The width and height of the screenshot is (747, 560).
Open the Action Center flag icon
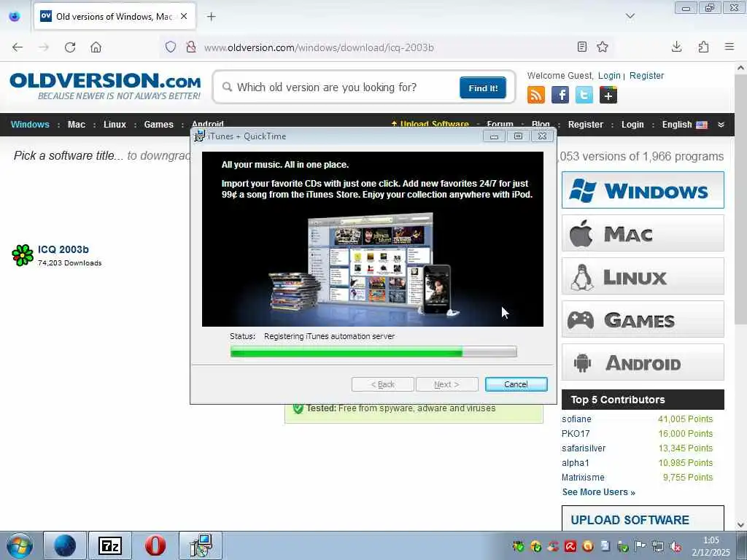coord(640,546)
